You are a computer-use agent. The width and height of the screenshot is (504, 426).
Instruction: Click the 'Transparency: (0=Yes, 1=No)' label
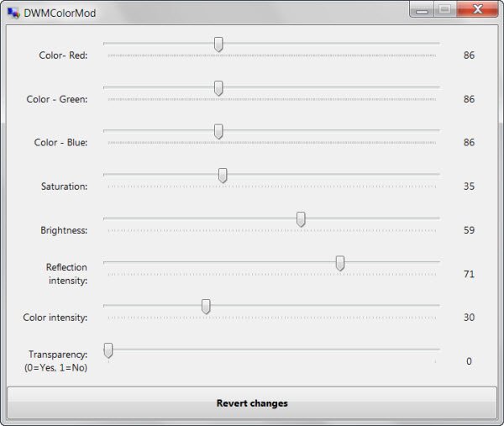tap(56, 361)
